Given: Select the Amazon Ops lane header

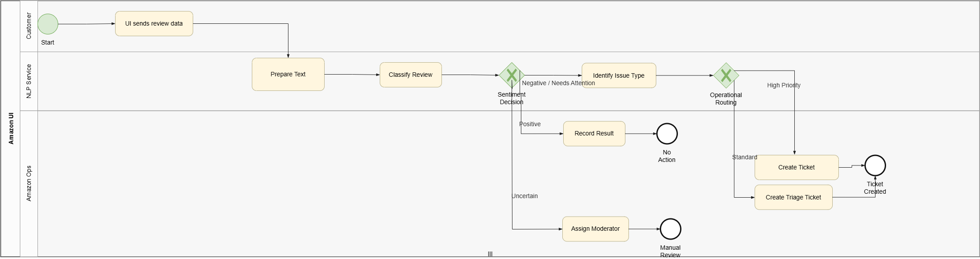Looking at the screenshot, I should pyautogui.click(x=29, y=184).
